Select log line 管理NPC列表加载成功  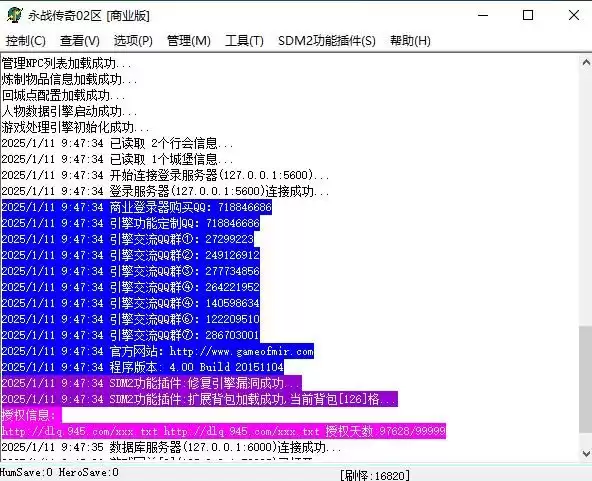pyautogui.click(x=67, y=63)
